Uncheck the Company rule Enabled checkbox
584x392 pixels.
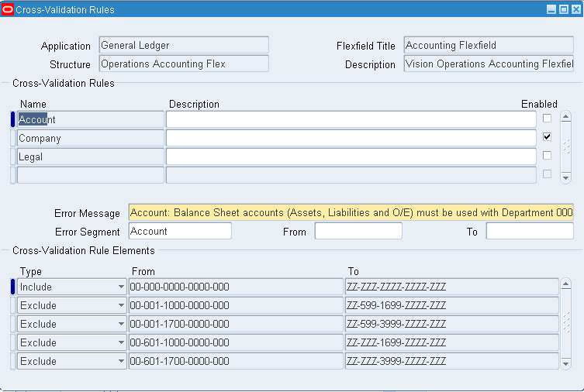547,137
